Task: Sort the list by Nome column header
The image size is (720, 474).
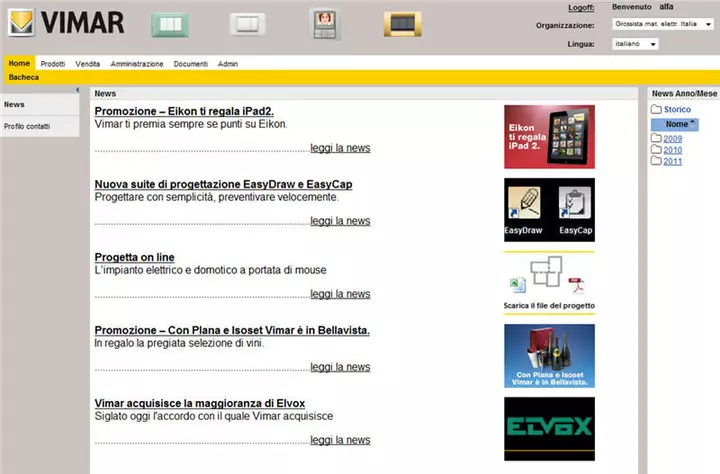Action: tap(675, 124)
